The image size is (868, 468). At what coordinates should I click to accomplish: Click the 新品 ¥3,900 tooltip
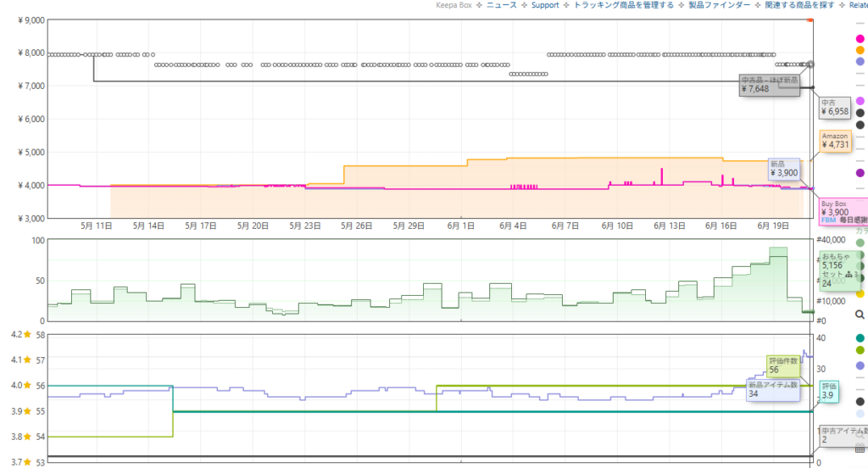tap(784, 169)
